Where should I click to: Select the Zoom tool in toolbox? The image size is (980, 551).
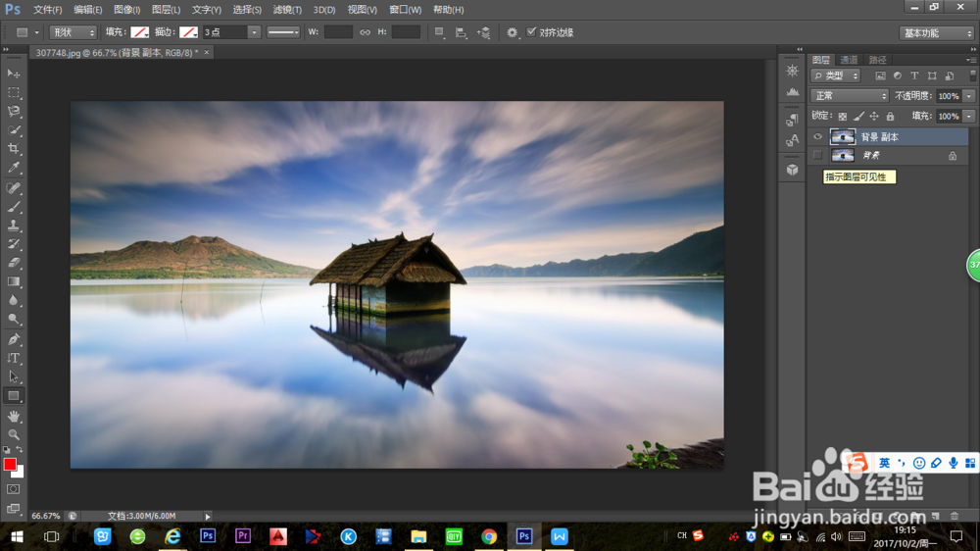13,434
